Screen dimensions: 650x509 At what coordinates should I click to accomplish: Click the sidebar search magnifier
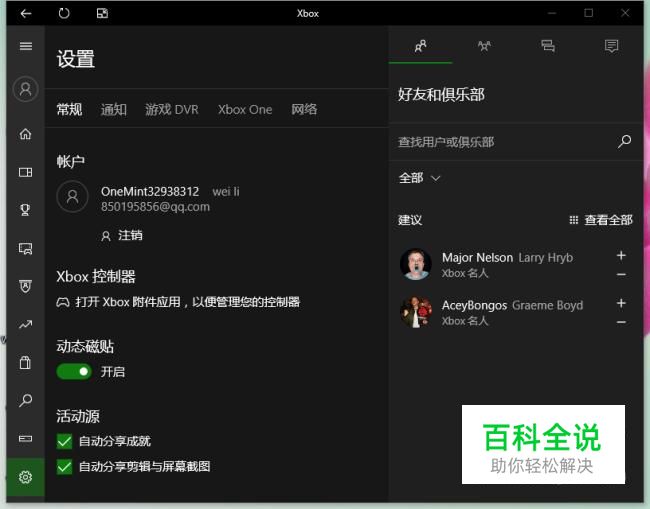[26, 400]
